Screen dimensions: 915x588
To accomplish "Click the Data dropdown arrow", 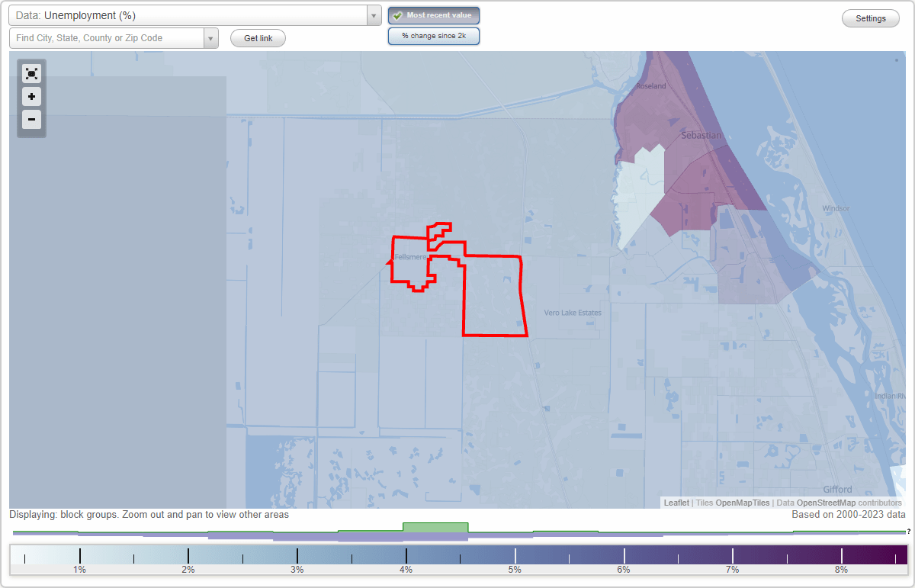I will point(373,15).
